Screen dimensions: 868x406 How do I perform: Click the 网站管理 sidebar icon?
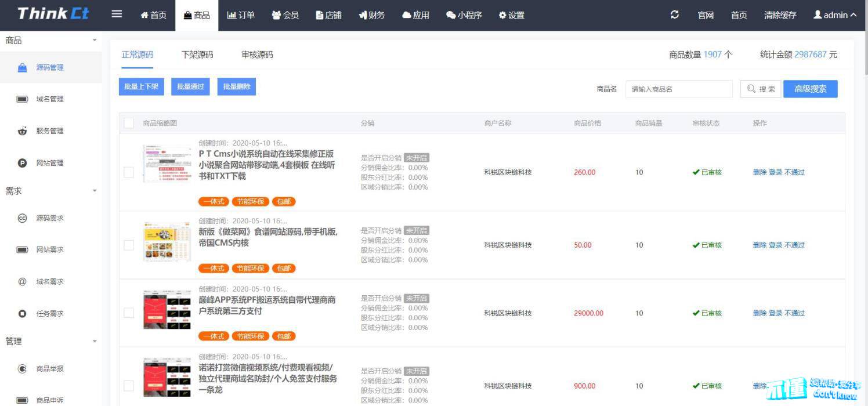(22, 163)
